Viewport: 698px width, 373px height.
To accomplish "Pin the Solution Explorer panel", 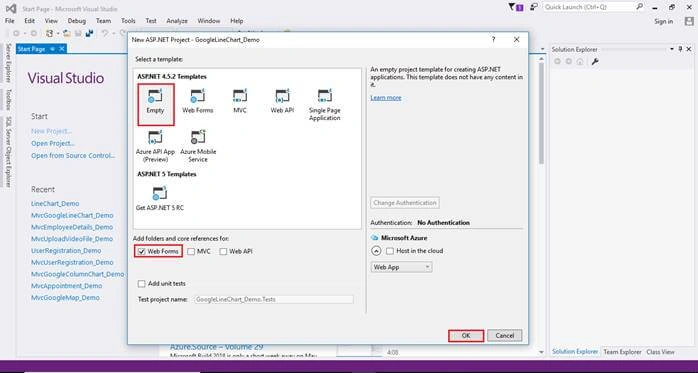I will (680, 49).
